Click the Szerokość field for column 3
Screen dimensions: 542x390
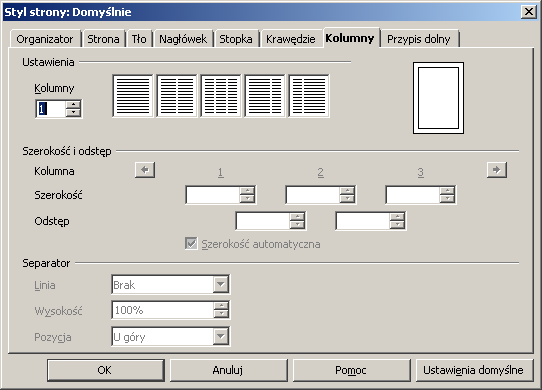pyautogui.click(x=413, y=195)
